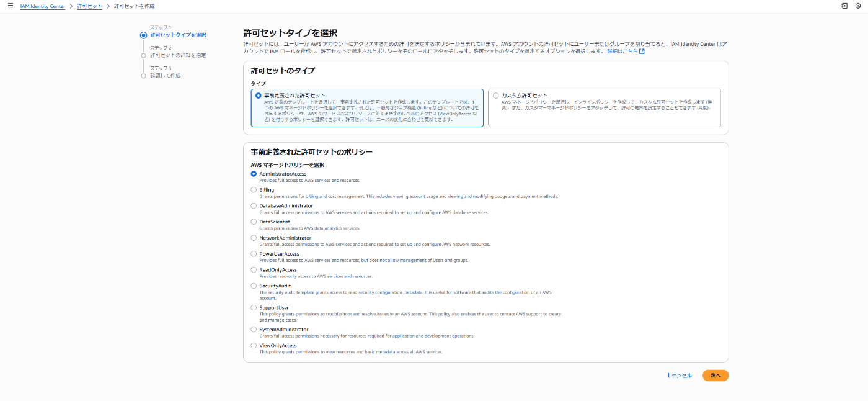
Task: Go to IAM Identity Center breadcrumb
Action: (x=43, y=6)
